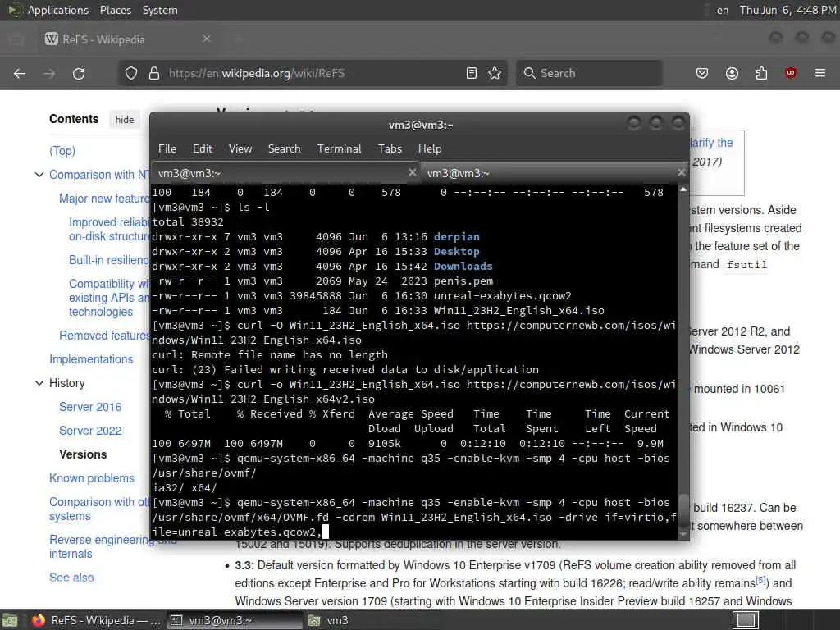Hide the Wikipedia Contents sidebar
840x630 pixels.
pyautogui.click(x=125, y=120)
